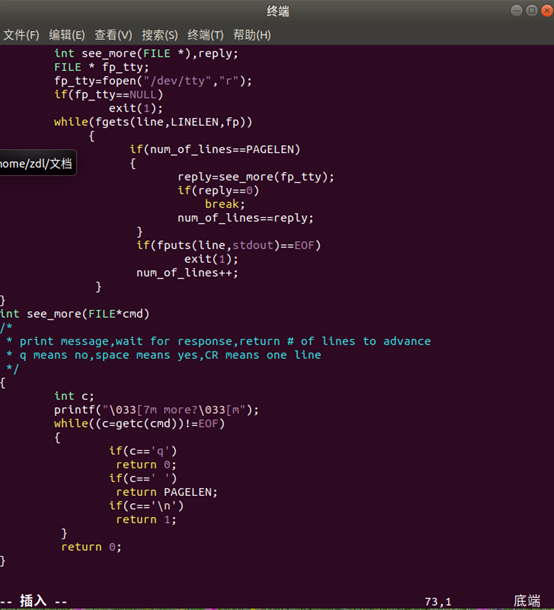The image size is (554, 610).
Task: Click the 'while(fgets(line,LINELEN,fp))' line
Action: click(153, 122)
